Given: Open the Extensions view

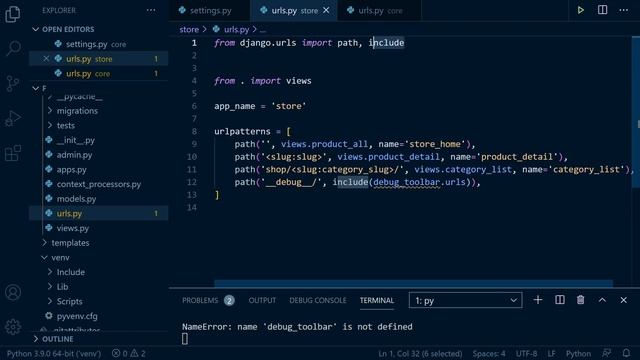Looking at the screenshot, I should 13,153.
